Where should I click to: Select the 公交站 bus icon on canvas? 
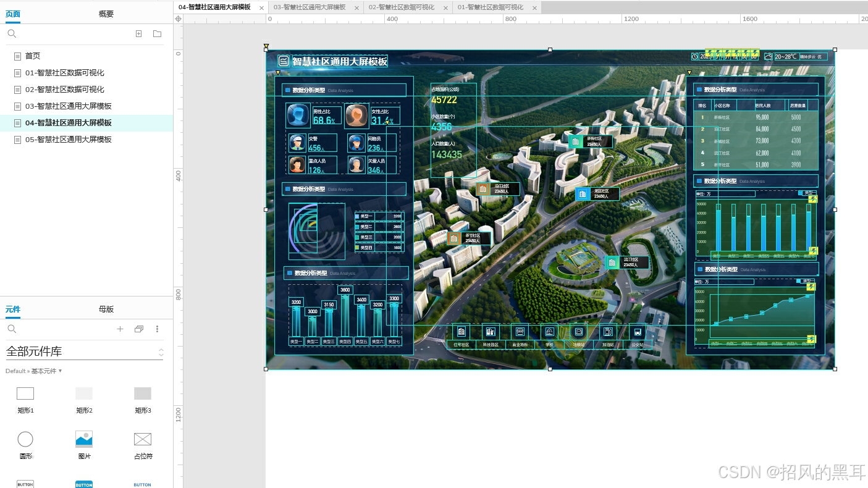pyautogui.click(x=638, y=332)
